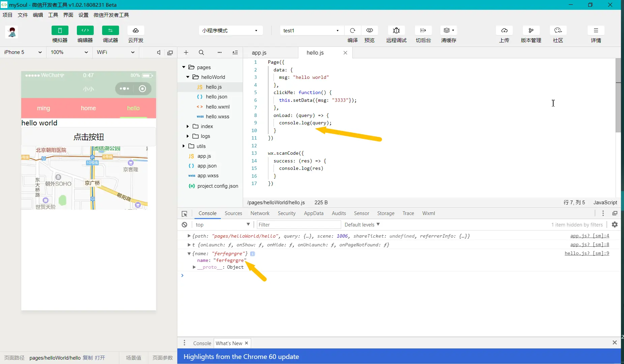Collapse the file tree panel icon
The width and height of the screenshot is (624, 364).
(235, 52)
